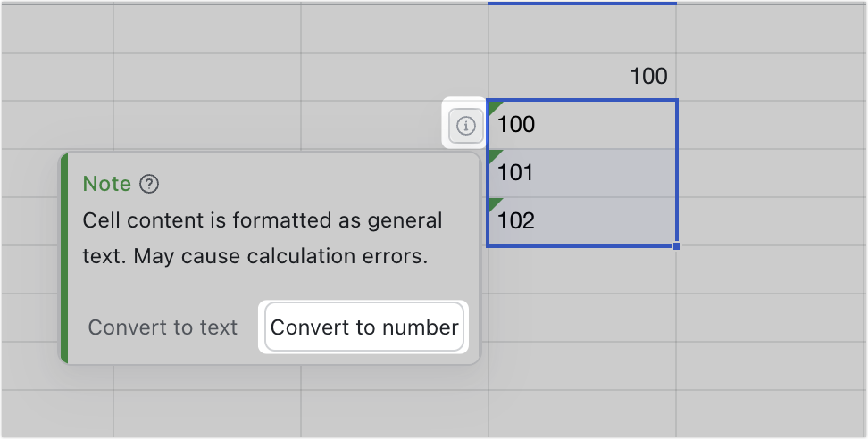Select the empty cell right of cell 102
This screenshot has width=868, height=439.
pyautogui.click(x=770, y=219)
